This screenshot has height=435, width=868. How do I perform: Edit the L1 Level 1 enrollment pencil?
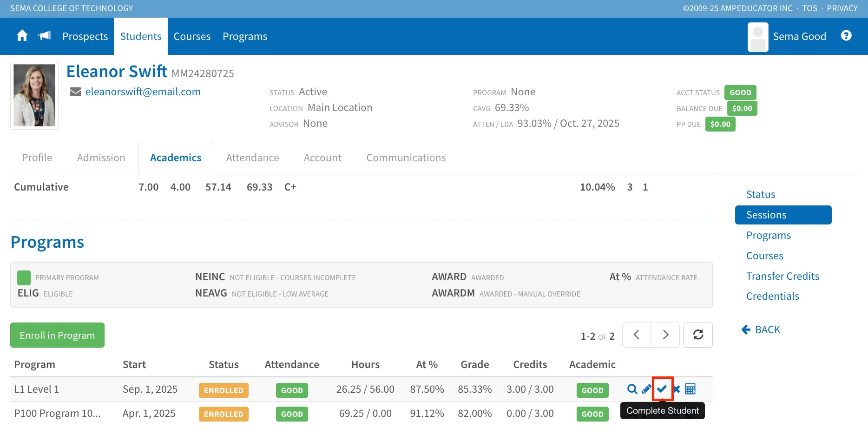(646, 389)
